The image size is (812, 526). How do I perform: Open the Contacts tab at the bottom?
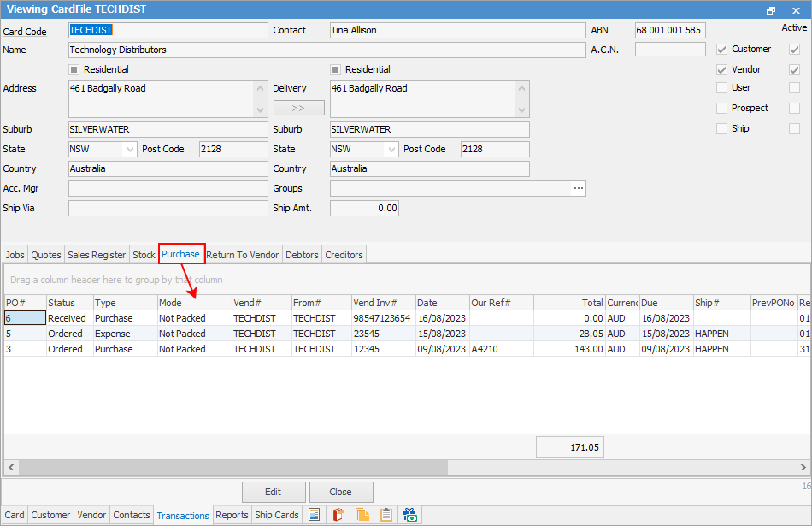132,515
